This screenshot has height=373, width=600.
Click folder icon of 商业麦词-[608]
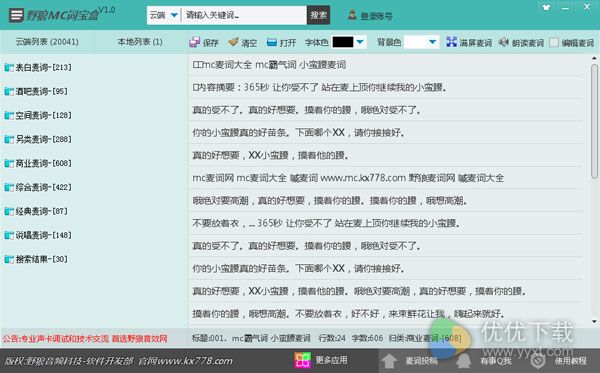[9, 163]
